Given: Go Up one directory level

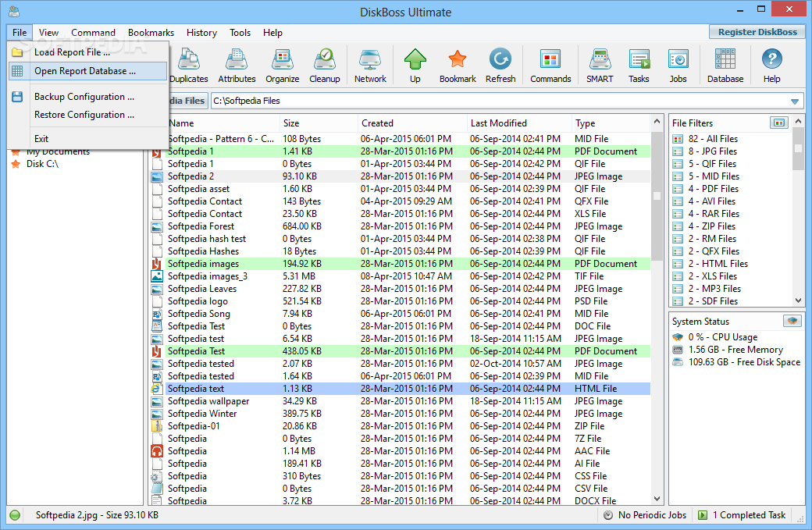Looking at the screenshot, I should (x=415, y=66).
